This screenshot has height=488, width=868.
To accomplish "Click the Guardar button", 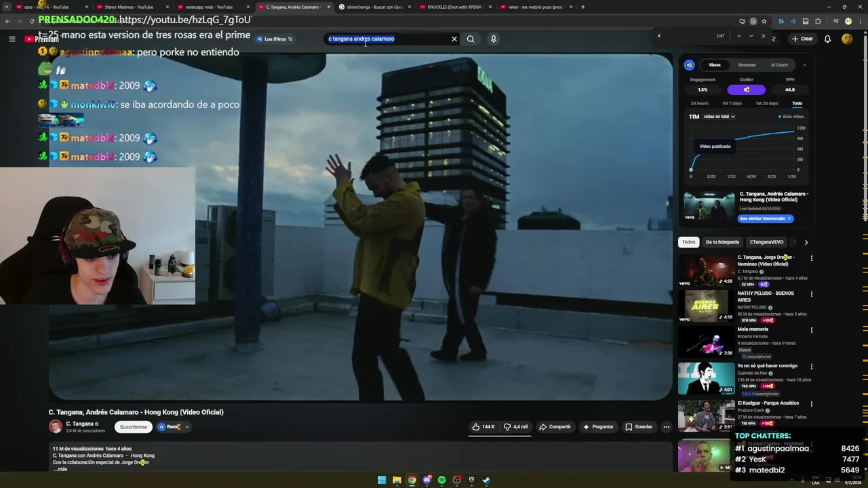I will coord(639,427).
